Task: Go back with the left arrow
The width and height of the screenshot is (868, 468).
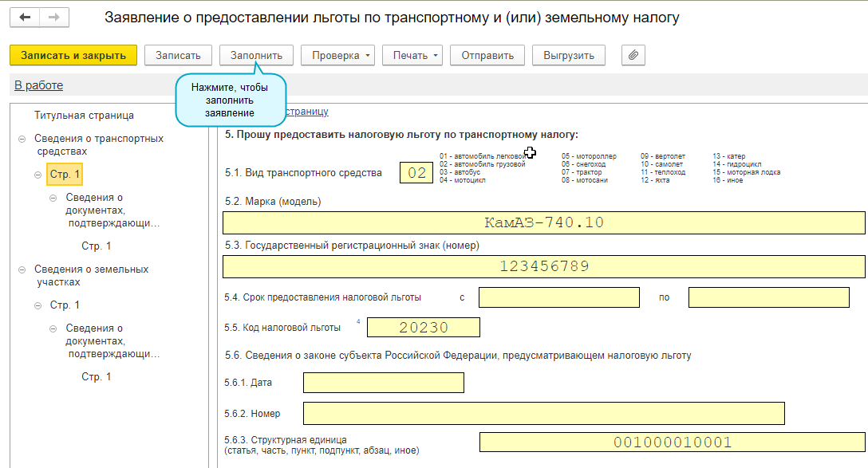Action: click(x=25, y=18)
